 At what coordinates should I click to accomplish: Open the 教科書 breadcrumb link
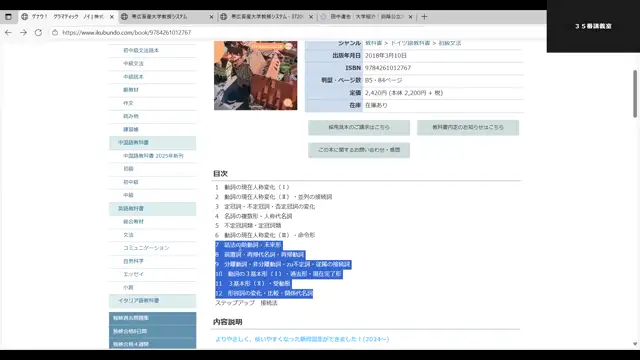(373, 43)
